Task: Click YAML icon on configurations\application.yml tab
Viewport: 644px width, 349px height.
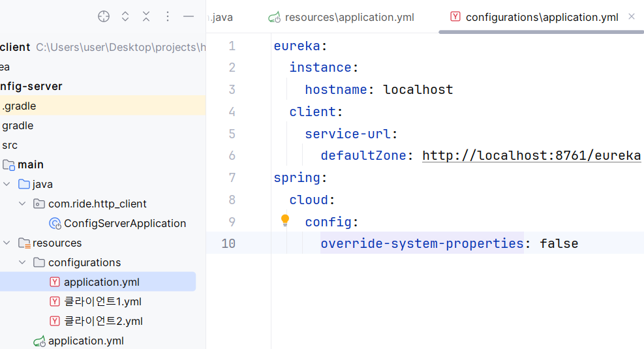Action: (x=455, y=16)
